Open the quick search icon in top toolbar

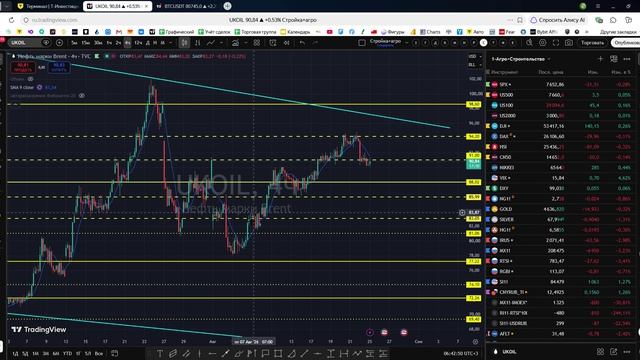[529, 42]
